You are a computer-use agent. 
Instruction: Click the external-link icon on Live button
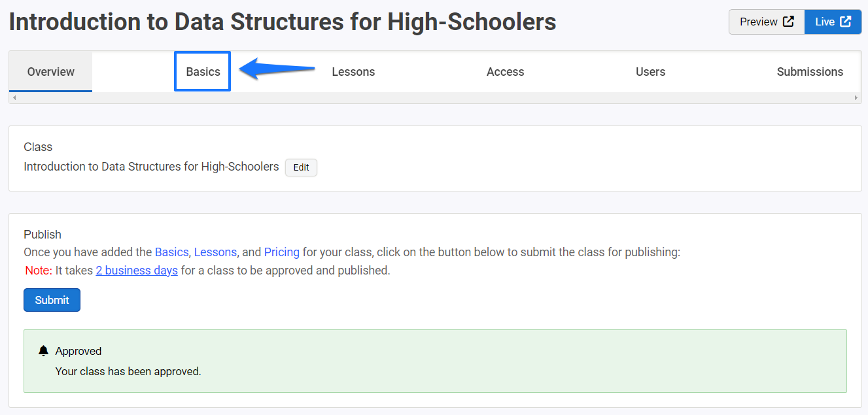(x=846, y=22)
